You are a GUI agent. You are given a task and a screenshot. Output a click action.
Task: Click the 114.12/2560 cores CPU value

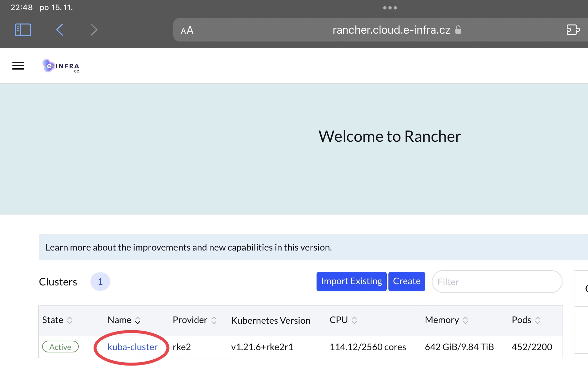click(x=368, y=347)
